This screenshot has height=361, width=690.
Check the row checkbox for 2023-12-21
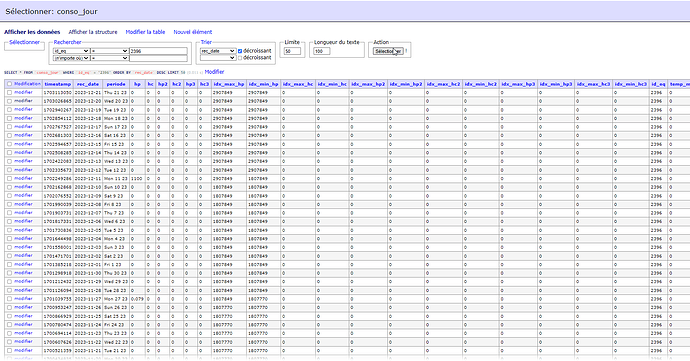coord(9,92)
